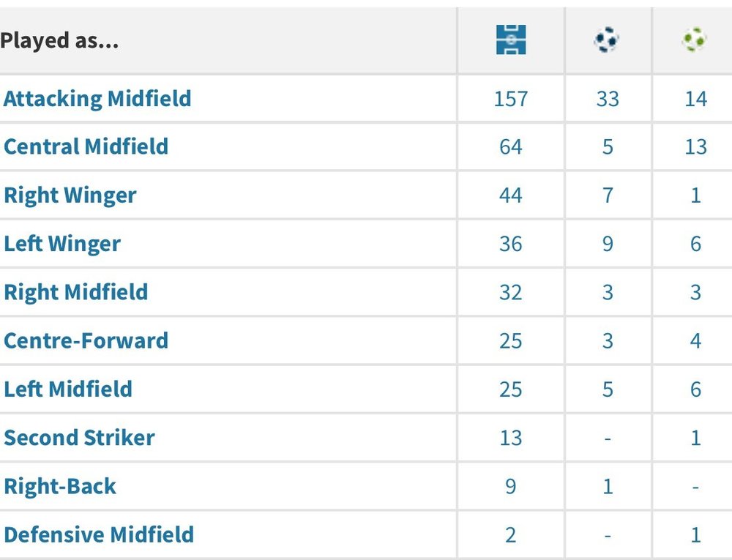Click the Left Midfield link

[67, 389]
